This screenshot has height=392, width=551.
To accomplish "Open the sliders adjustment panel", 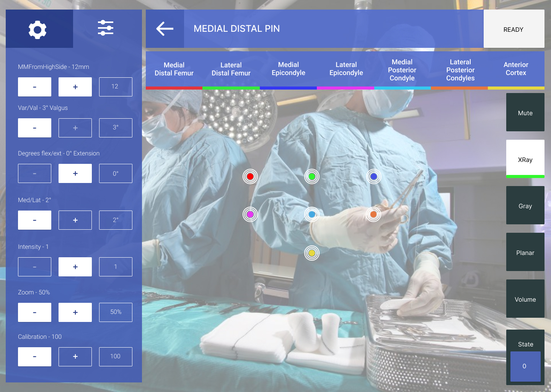I will click(x=106, y=28).
